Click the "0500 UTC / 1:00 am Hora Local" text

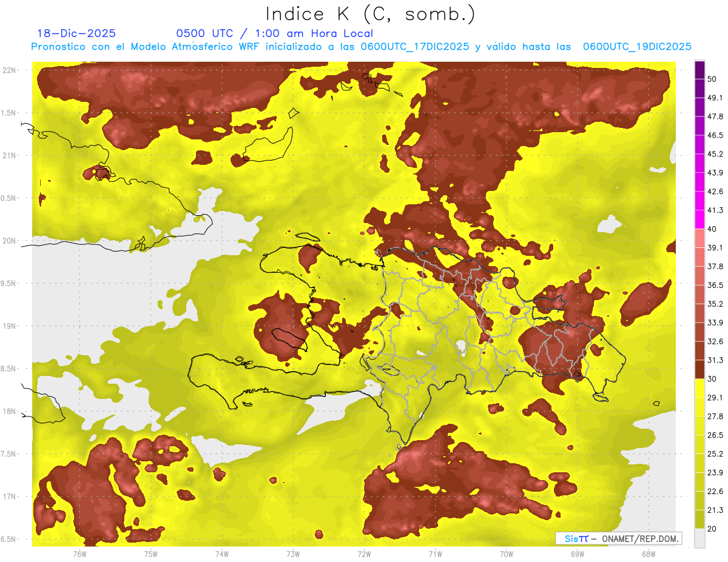275,33
